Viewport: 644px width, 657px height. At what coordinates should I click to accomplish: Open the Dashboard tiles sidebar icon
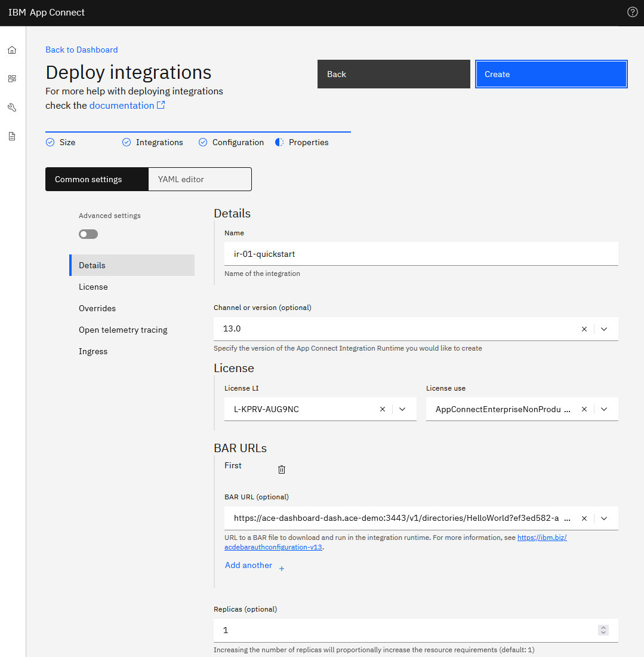[12, 79]
